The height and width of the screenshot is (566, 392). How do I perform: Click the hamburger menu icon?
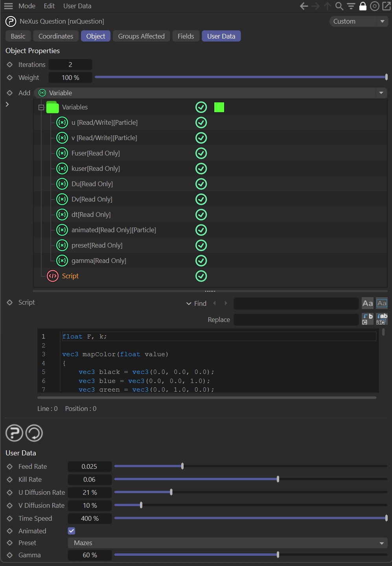pyautogui.click(x=8, y=6)
